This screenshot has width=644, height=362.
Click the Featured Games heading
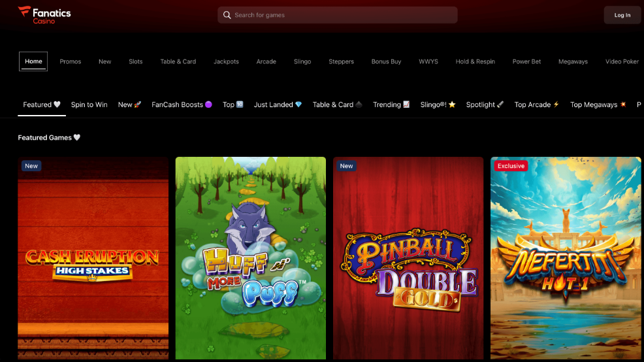click(49, 138)
